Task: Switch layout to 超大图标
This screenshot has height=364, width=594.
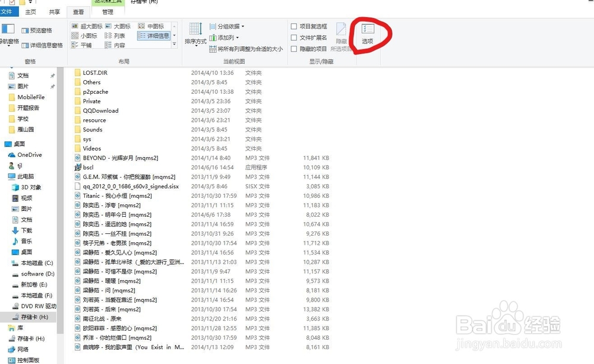Action: pos(87,26)
